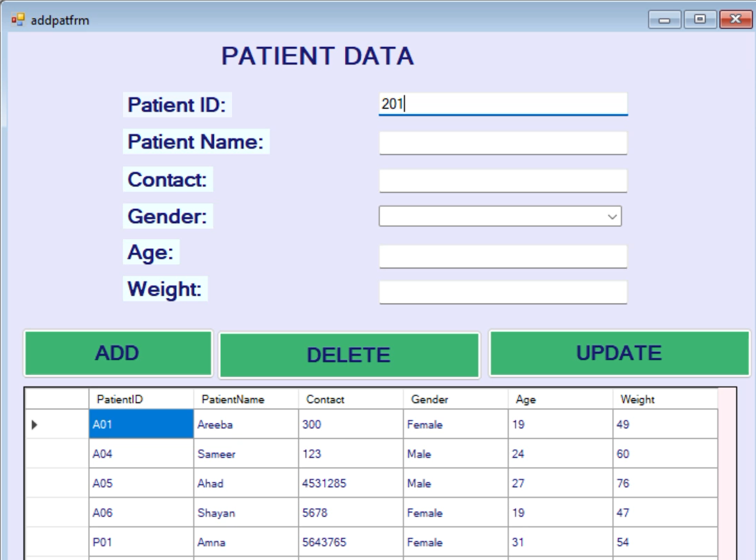Click the name cell Amna
Viewport: 756px width, 560px height.
[x=246, y=542]
